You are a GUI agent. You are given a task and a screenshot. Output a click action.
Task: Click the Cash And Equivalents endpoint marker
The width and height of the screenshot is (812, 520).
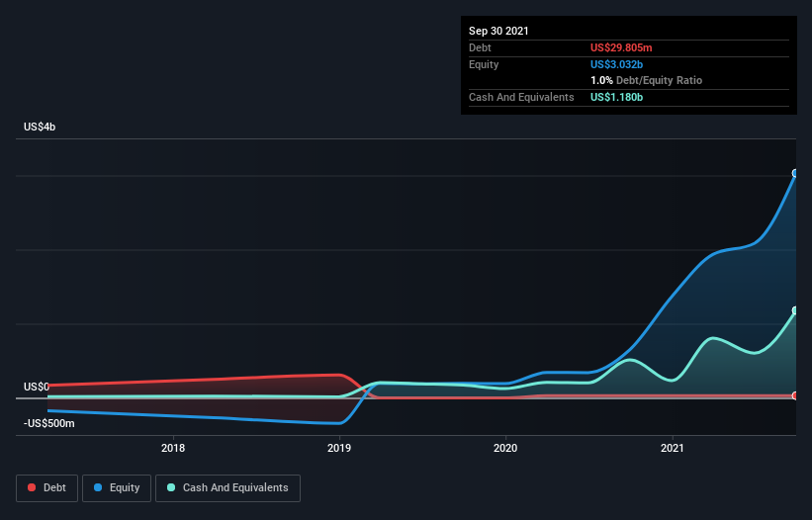(795, 310)
